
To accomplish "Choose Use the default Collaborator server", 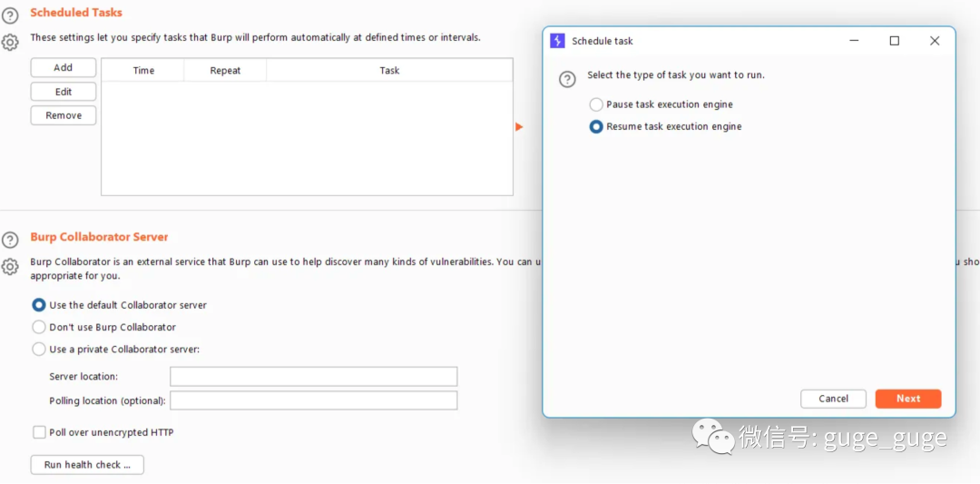I will coord(120,305).
